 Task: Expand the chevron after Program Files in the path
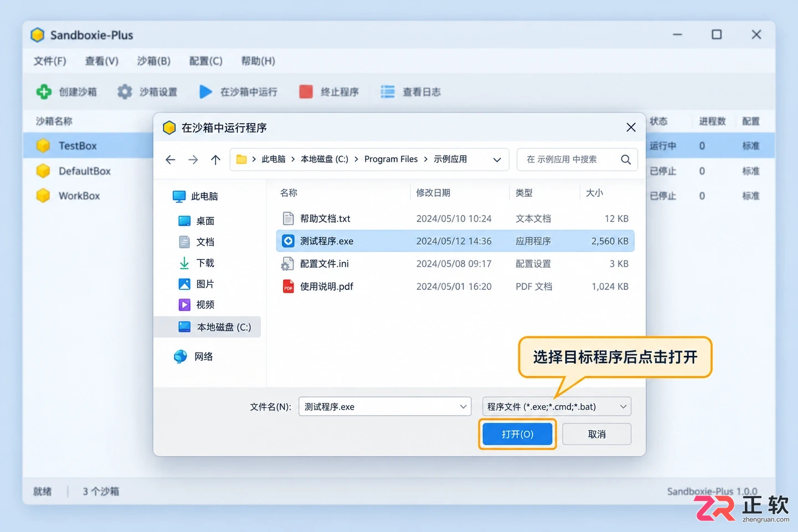426,159
